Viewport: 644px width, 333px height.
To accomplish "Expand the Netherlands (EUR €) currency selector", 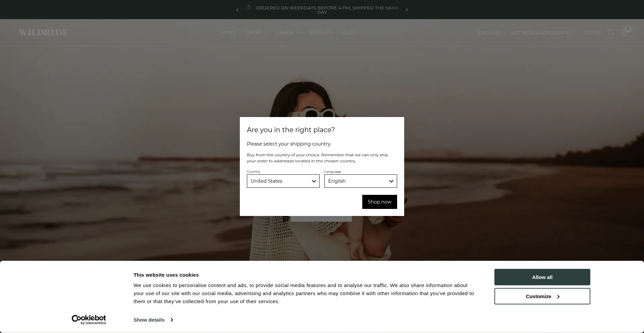I will pyautogui.click(x=543, y=33).
